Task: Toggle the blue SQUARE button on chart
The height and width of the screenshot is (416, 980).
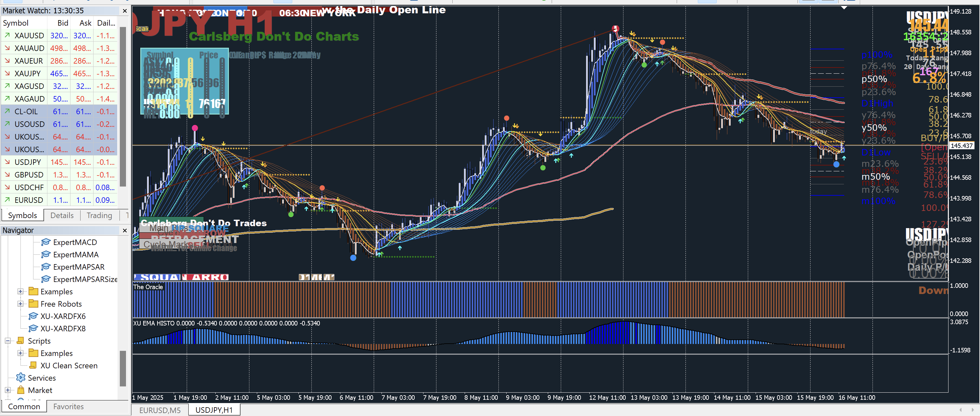Action: (x=157, y=277)
